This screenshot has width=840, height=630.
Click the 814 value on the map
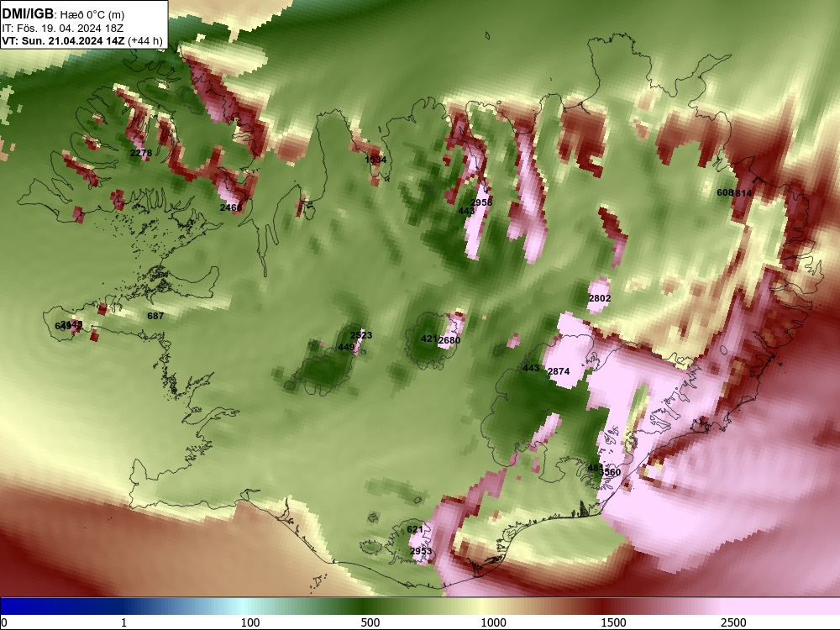coord(743,193)
